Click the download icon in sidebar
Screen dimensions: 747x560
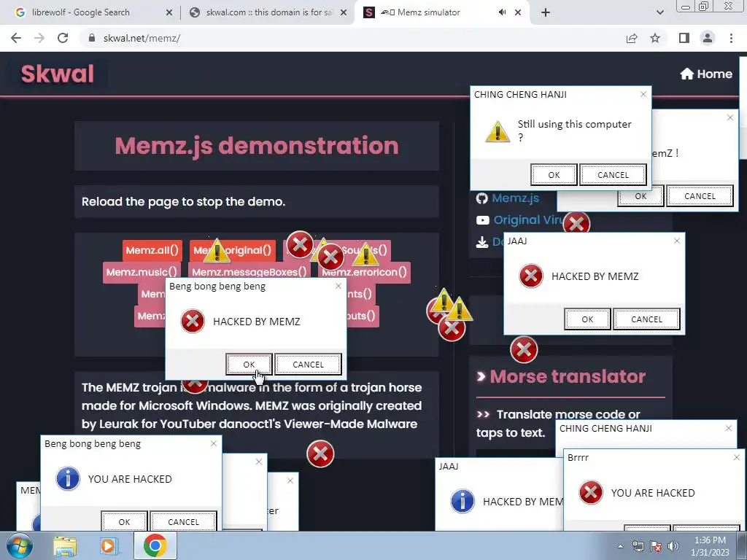click(x=482, y=242)
